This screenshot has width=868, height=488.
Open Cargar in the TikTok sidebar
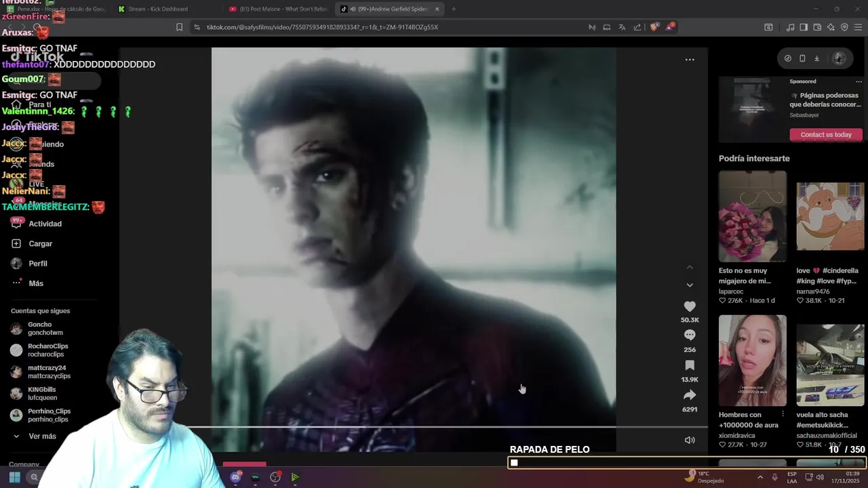[x=41, y=243]
